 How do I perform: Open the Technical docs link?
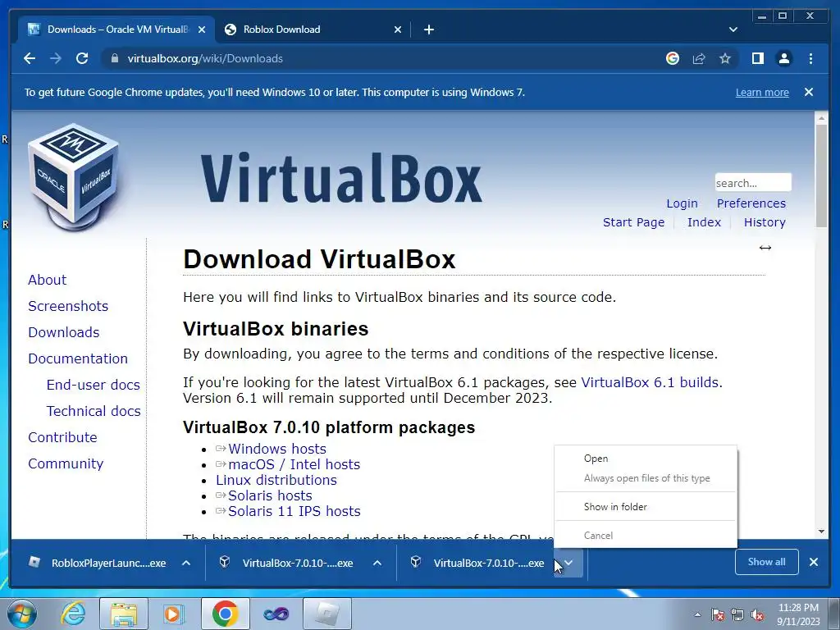pos(94,411)
